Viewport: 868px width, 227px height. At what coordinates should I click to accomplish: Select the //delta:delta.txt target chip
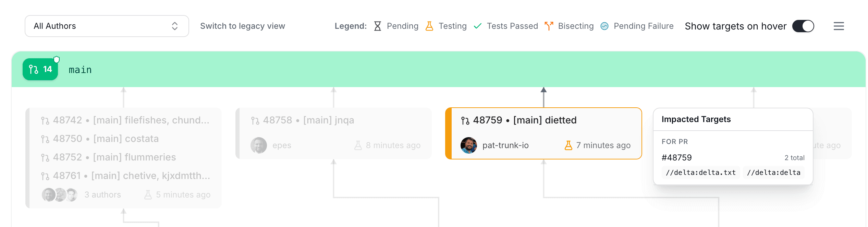coord(700,172)
